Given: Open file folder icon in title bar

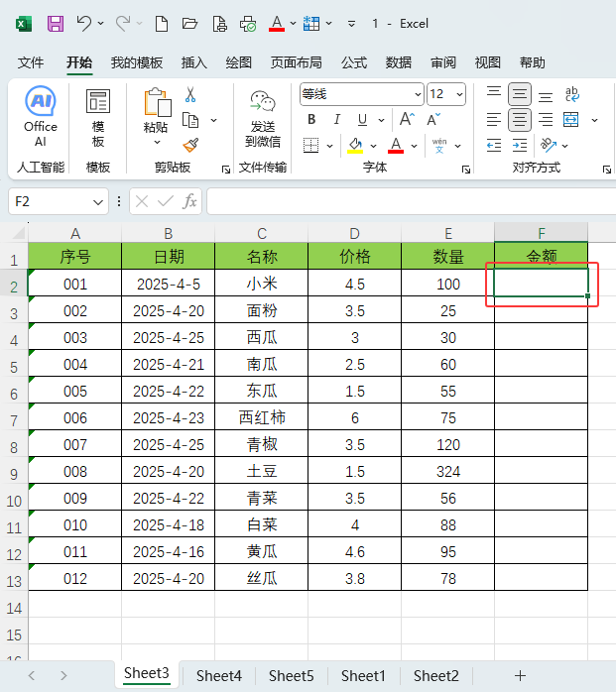Looking at the screenshot, I should tap(189, 23).
